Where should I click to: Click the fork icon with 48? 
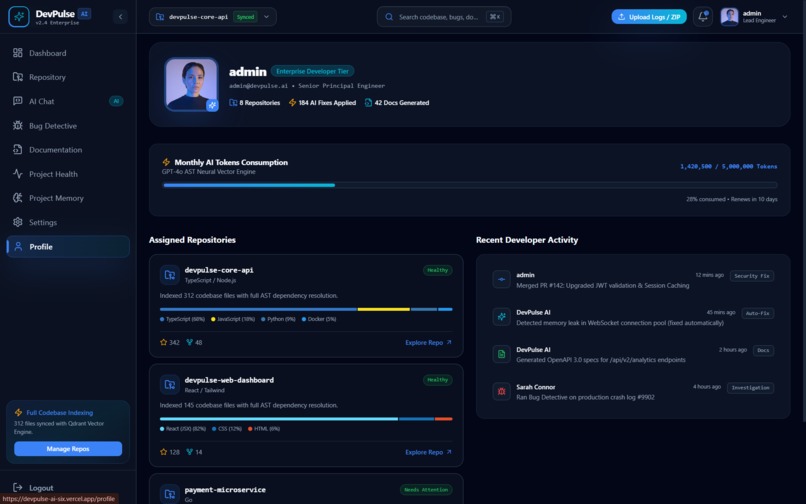point(190,342)
